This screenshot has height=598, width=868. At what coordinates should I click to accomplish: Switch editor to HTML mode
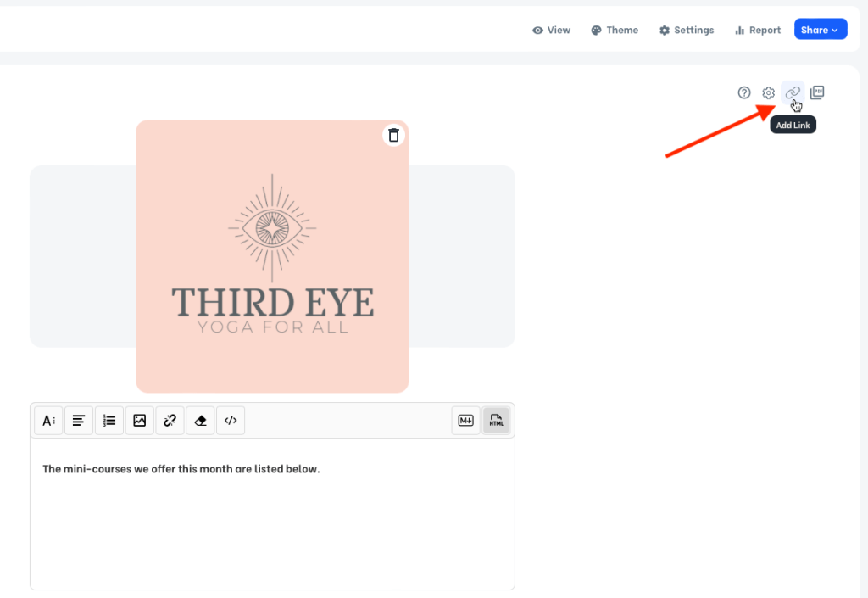point(496,420)
